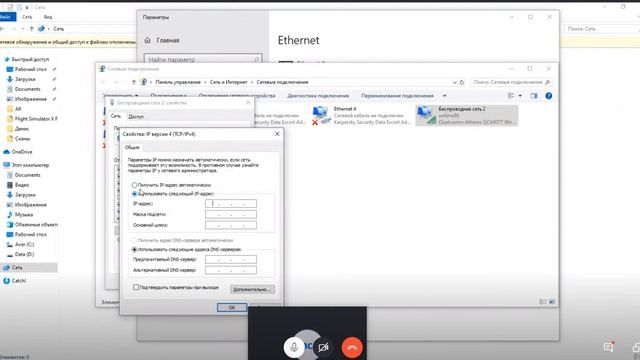Image resolution: width=640 pixels, height=360 pixels.
Task: Click 'Сеть и Интернет' breadcrumb
Action: 229,82
